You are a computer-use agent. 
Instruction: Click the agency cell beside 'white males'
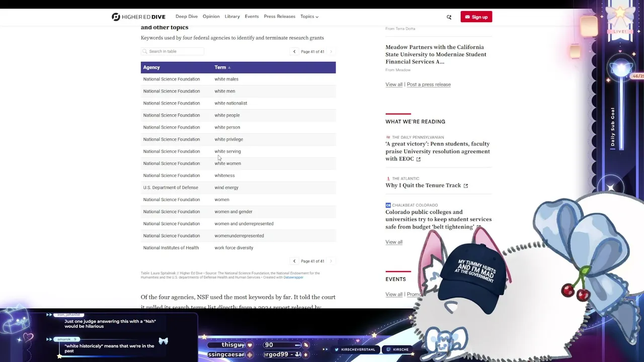[172, 79]
